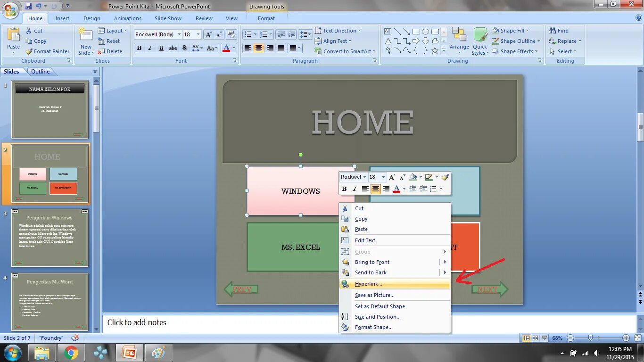Click the Paste icon in the ribbon Clipboard group

14,35
